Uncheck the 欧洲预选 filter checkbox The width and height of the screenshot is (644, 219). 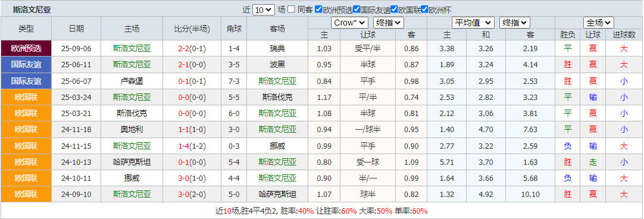[x=318, y=10]
